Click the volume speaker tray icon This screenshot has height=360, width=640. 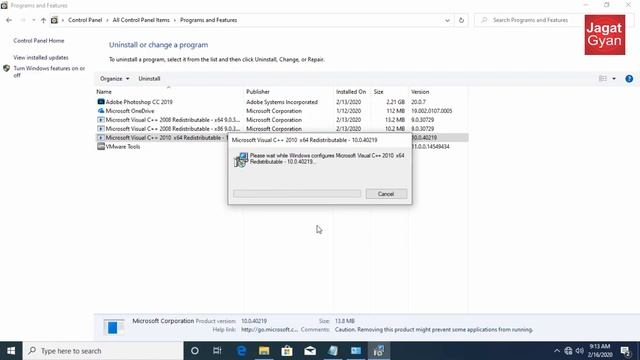click(x=580, y=351)
